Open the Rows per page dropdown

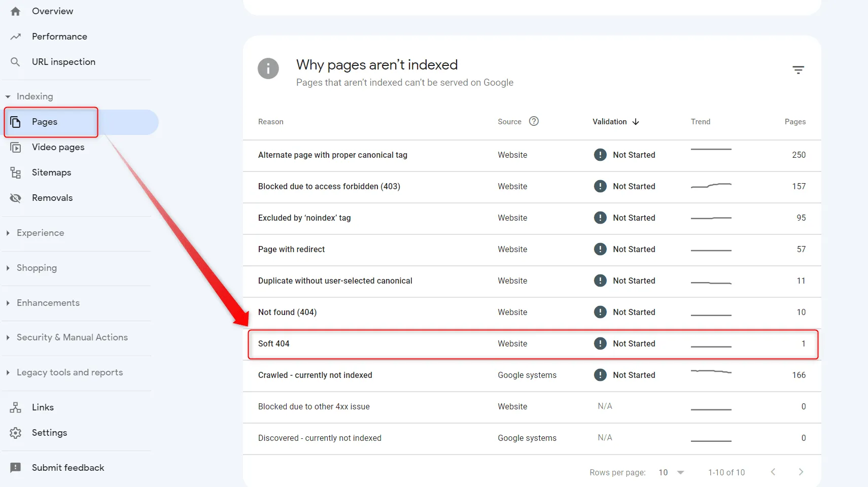(x=671, y=472)
